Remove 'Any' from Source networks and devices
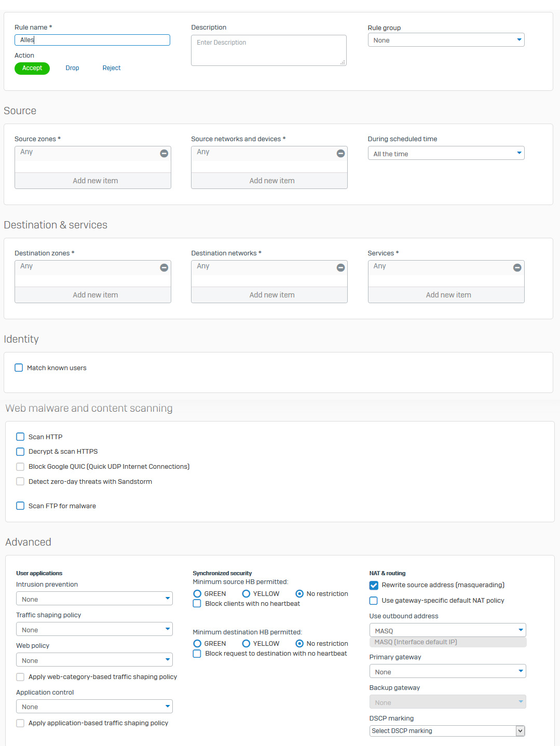This screenshot has width=560, height=746. (x=340, y=153)
